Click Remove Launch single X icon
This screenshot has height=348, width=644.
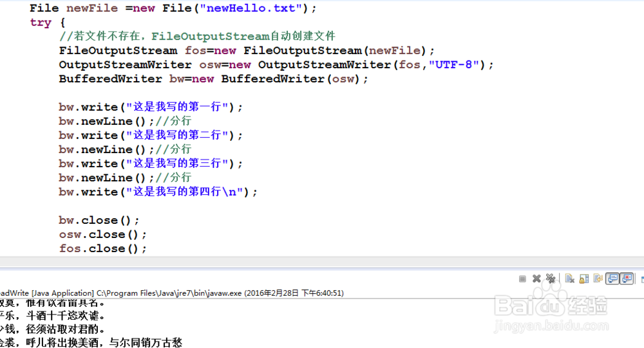(536, 279)
